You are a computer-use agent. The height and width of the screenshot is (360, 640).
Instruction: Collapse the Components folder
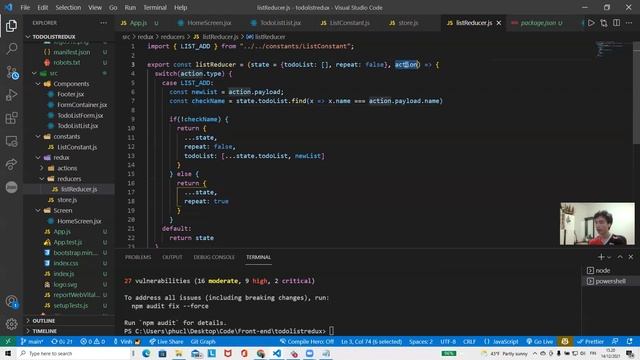pyautogui.click(x=38, y=84)
